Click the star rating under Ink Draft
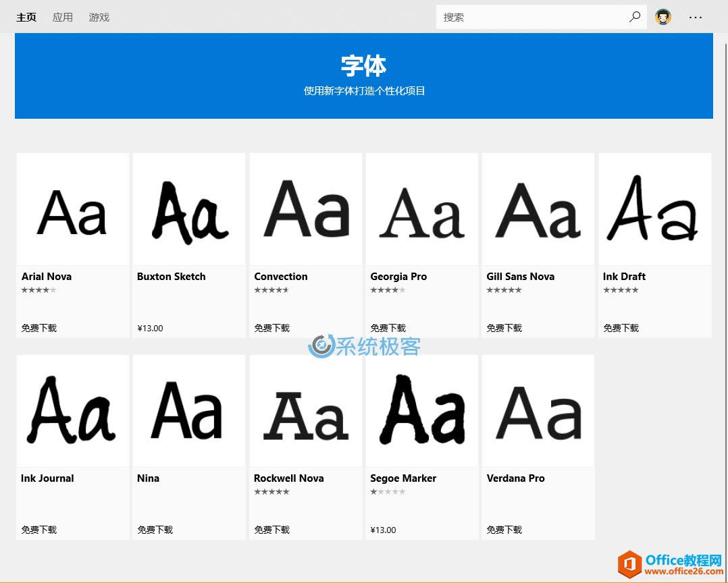Image resolution: width=728 pixels, height=583 pixels. click(x=621, y=290)
